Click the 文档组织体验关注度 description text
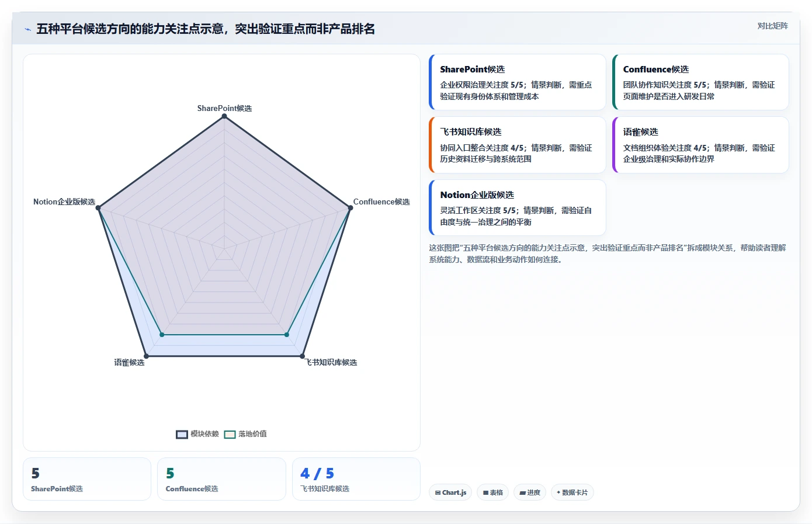The height and width of the screenshot is (524, 812). point(699,153)
